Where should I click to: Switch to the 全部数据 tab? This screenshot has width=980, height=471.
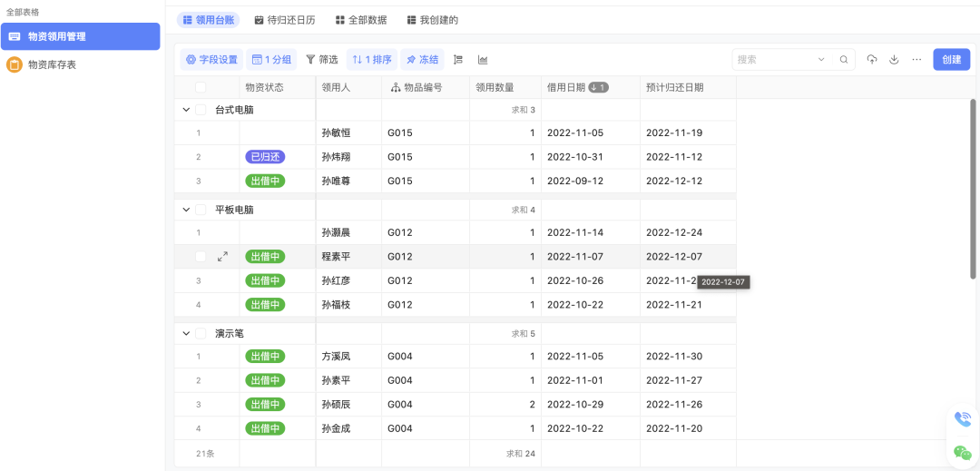361,20
